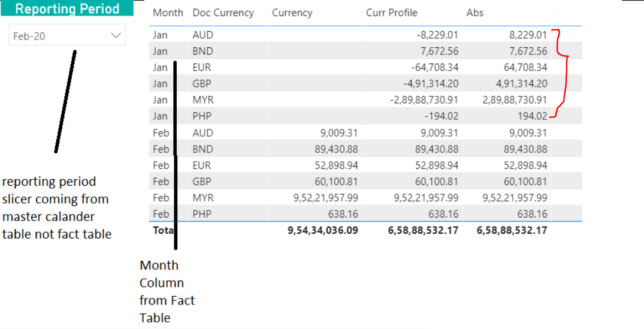Image resolution: width=644 pixels, height=329 pixels.
Task: Select the Jan BND doc currency cell
Action: [203, 52]
